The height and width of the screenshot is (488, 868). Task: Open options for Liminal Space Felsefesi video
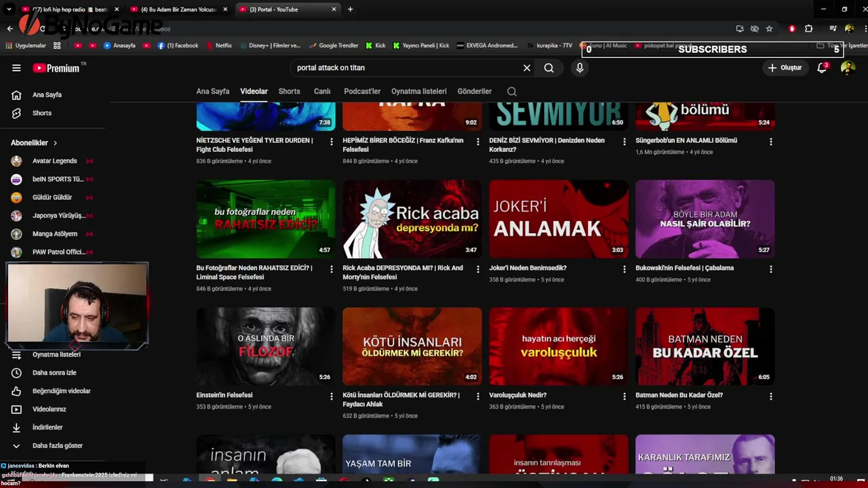point(331,269)
